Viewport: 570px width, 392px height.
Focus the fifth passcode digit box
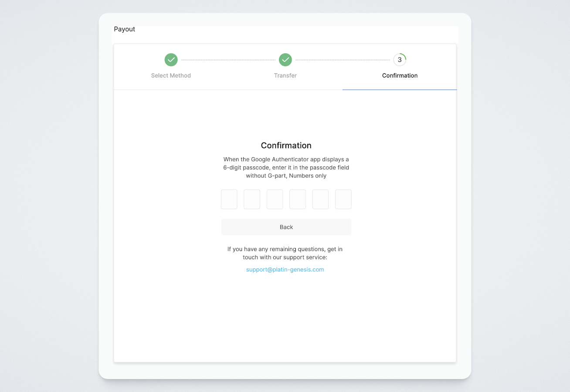(x=320, y=199)
